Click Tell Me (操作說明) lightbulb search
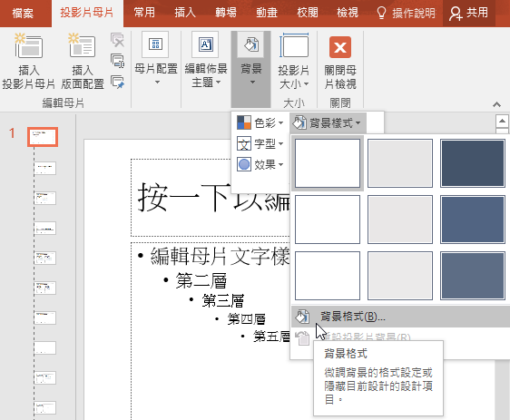 click(x=406, y=13)
